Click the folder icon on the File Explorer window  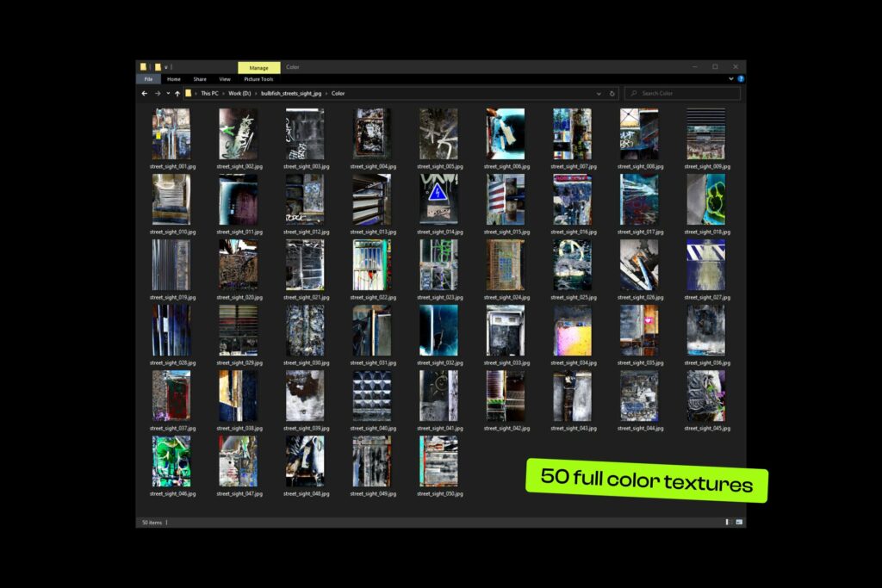coord(141,67)
